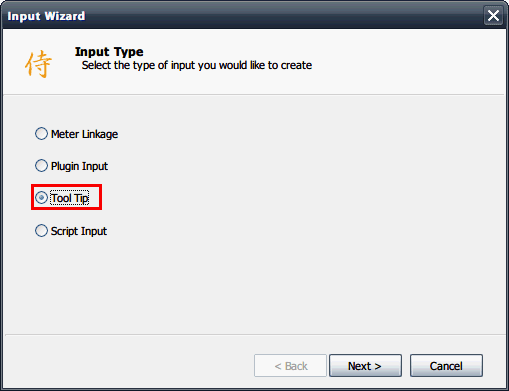Dismiss the wizard with Cancel
Viewport: 509px width, 391px height.
point(446,366)
